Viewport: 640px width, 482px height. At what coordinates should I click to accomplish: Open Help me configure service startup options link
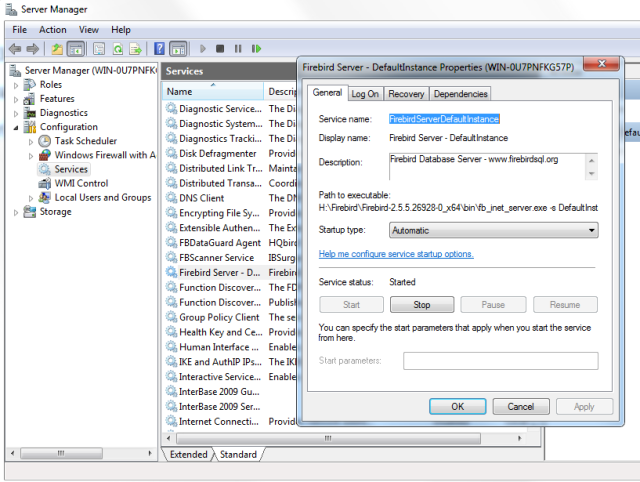click(x=396, y=254)
